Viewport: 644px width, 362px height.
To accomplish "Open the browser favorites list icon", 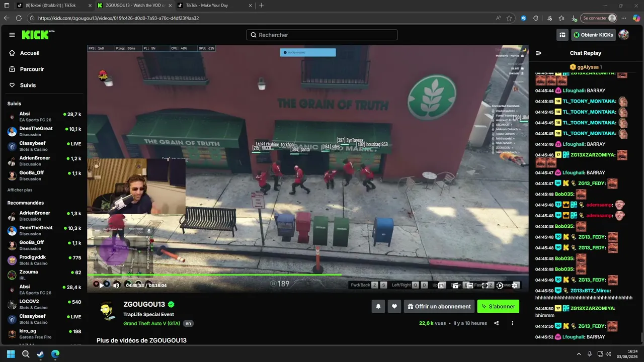I will pos(561,18).
